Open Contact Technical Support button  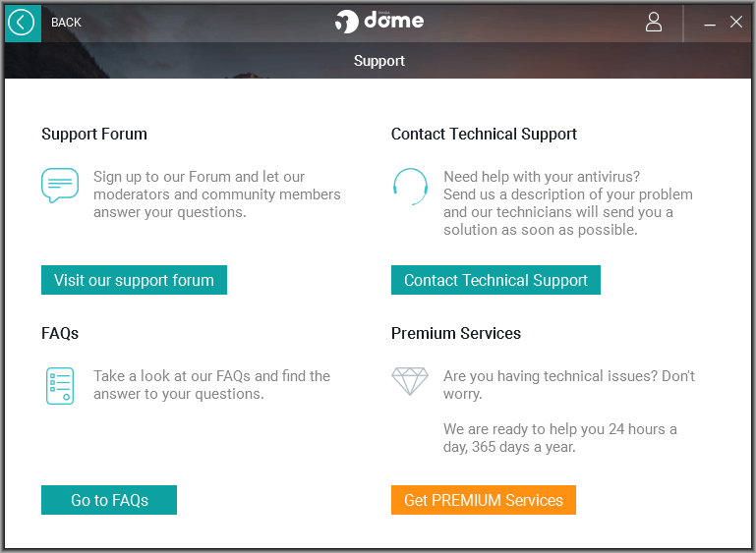(495, 280)
